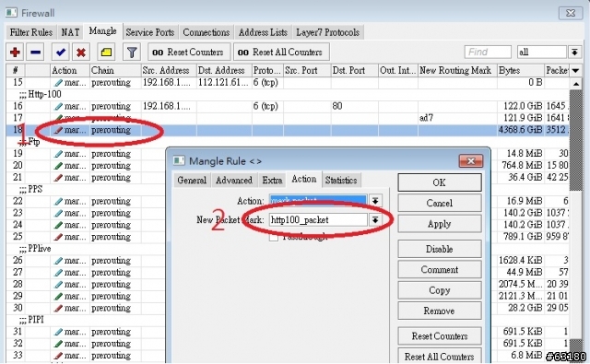This screenshot has height=364, width=590.
Task: Select rule 29 green action icon
Action: (58, 296)
